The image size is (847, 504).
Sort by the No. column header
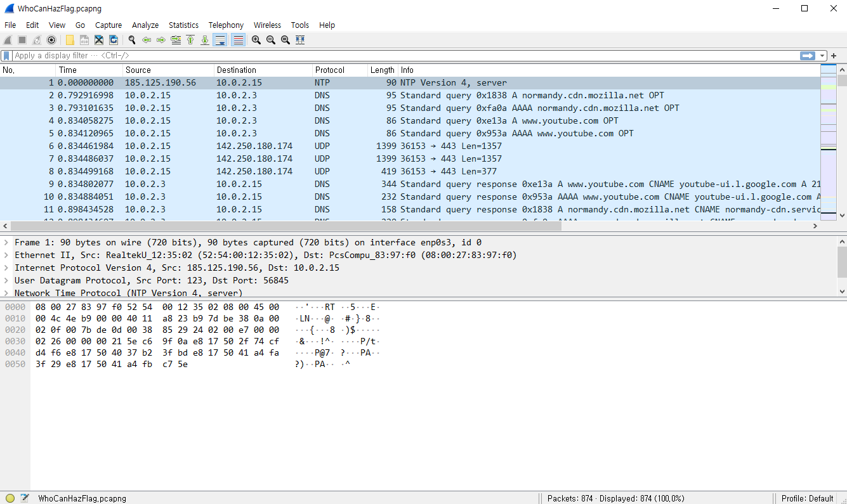pos(28,70)
